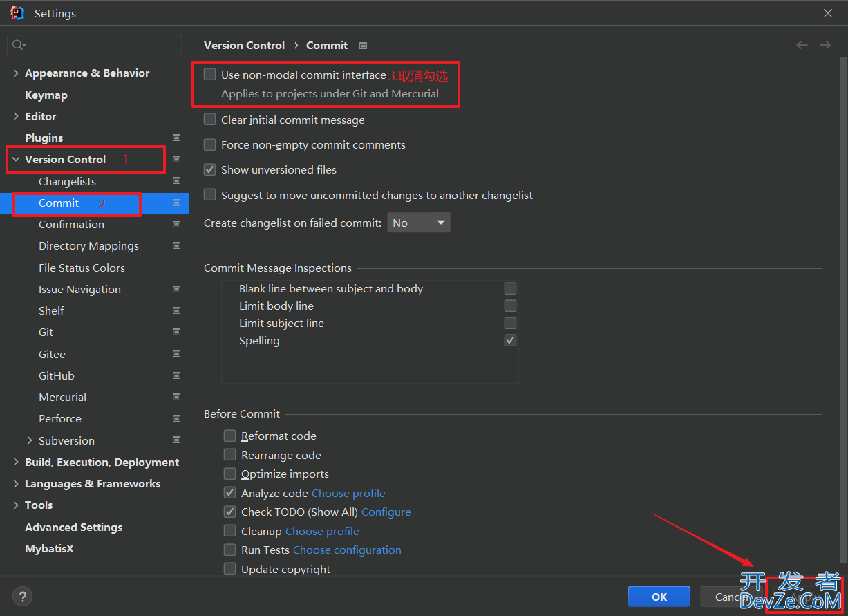Screen dimensions: 848x616
Task: Uncheck Show unversioned files
Action: (x=210, y=169)
